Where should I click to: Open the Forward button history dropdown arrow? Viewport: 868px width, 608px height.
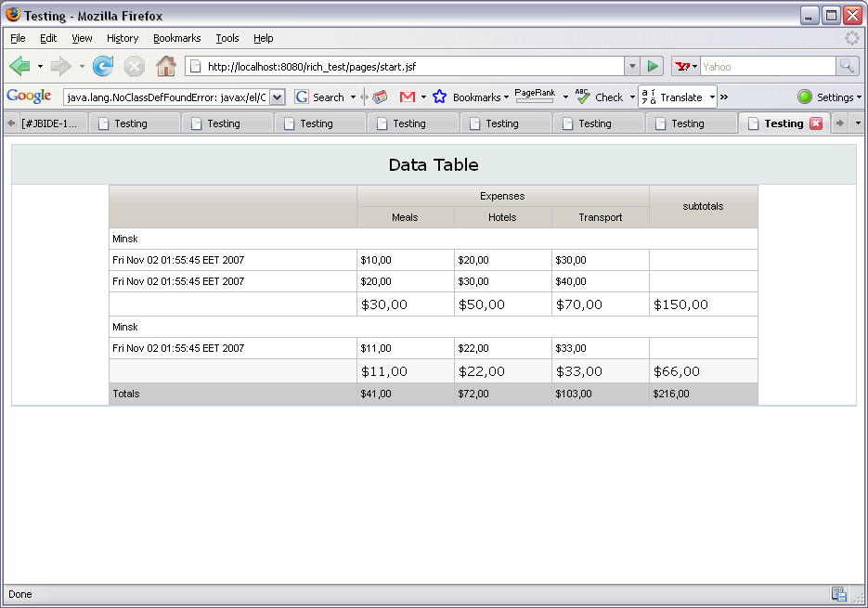[82, 67]
